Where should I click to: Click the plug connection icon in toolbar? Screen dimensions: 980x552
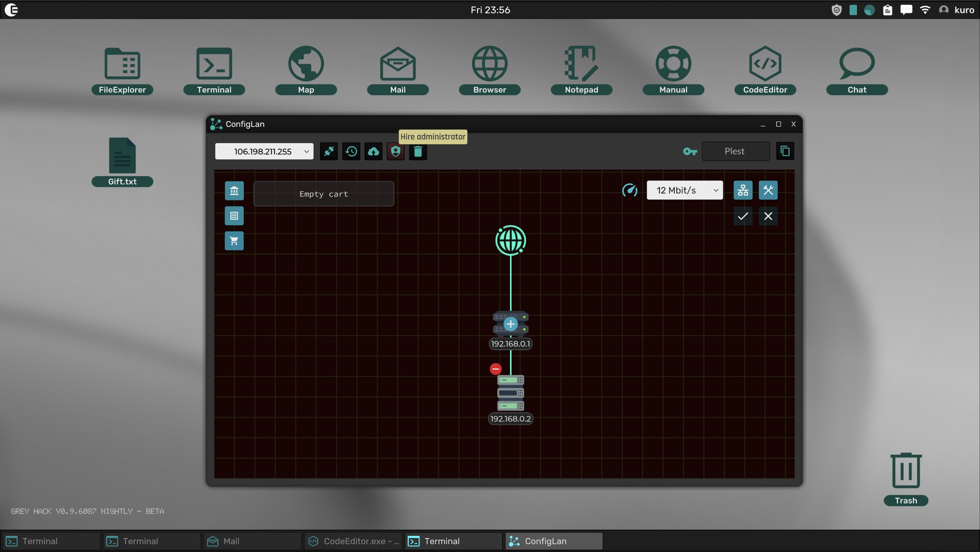329,151
